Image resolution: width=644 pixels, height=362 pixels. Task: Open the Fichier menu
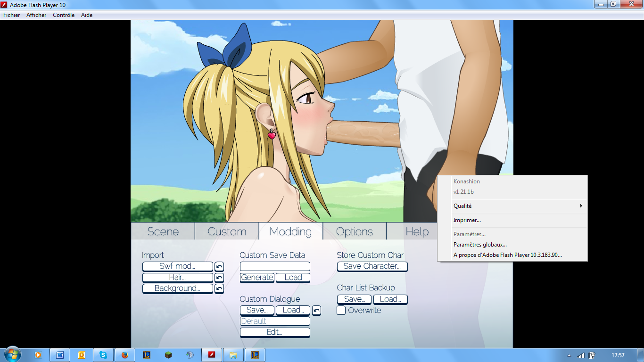(x=12, y=15)
